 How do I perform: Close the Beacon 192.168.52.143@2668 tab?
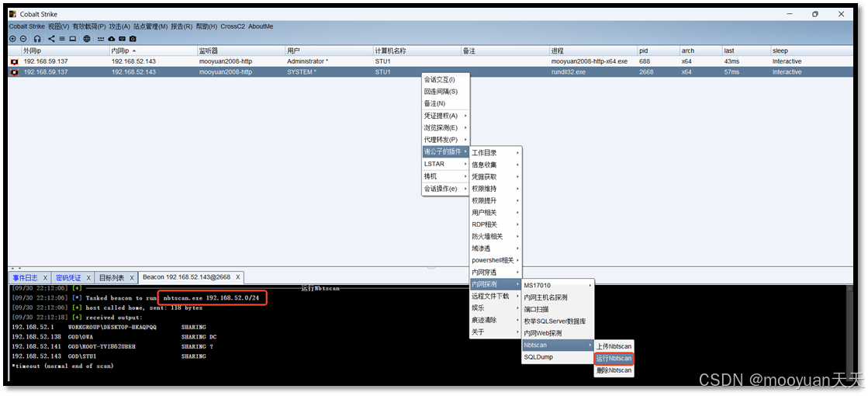tap(237, 276)
